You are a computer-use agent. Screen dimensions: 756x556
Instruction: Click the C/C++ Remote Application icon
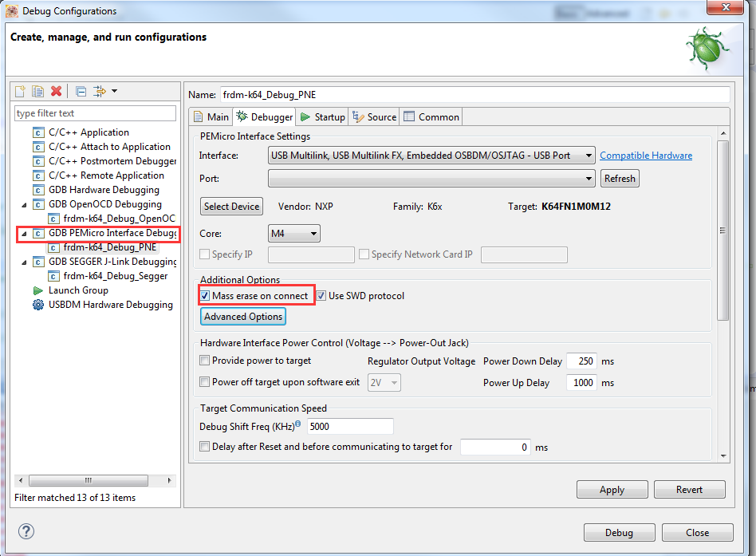coord(38,175)
